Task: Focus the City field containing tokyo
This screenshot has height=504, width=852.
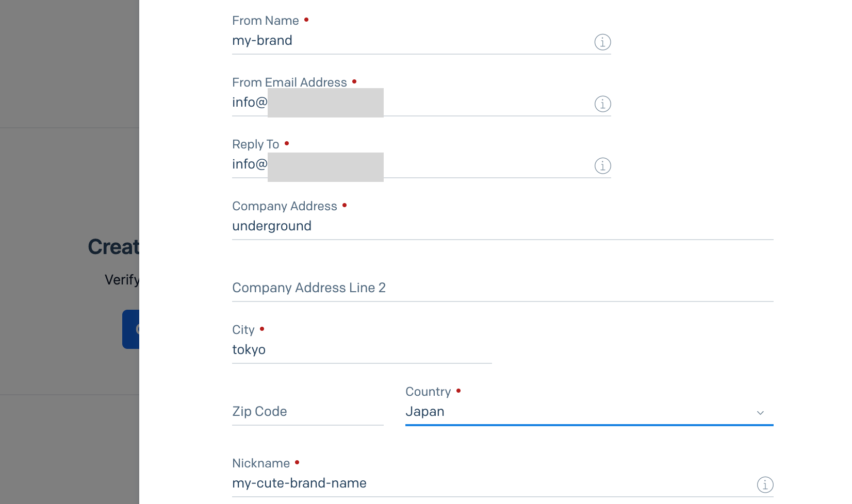Action: [361, 350]
